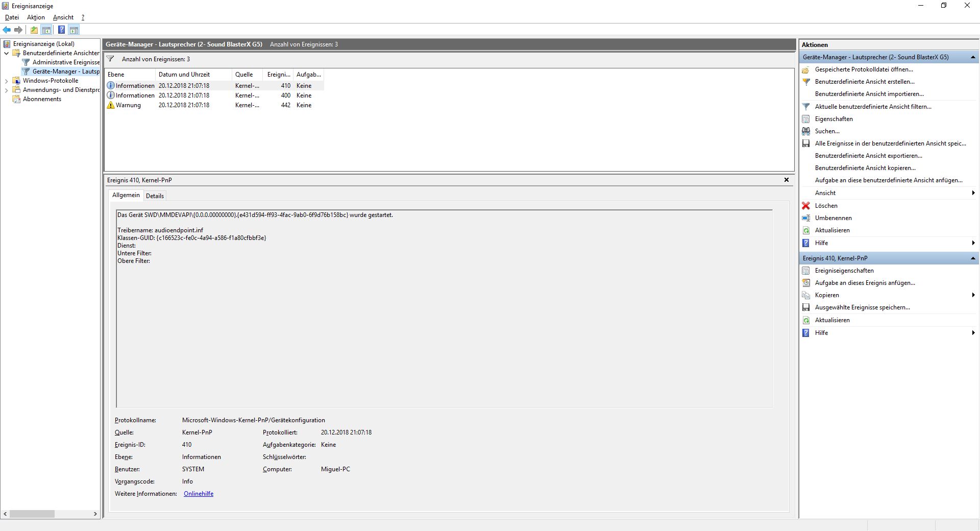
Task: Open the Aktion menu
Action: pyautogui.click(x=36, y=17)
